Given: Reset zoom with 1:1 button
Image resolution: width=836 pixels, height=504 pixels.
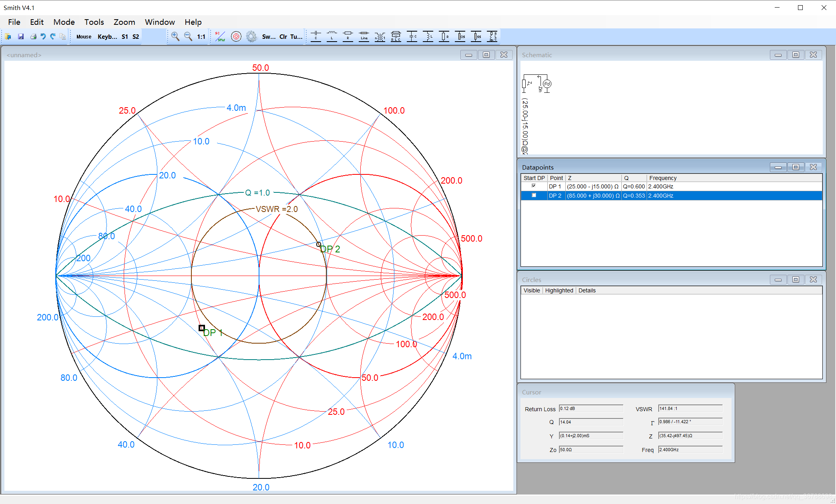Looking at the screenshot, I should 201,36.
